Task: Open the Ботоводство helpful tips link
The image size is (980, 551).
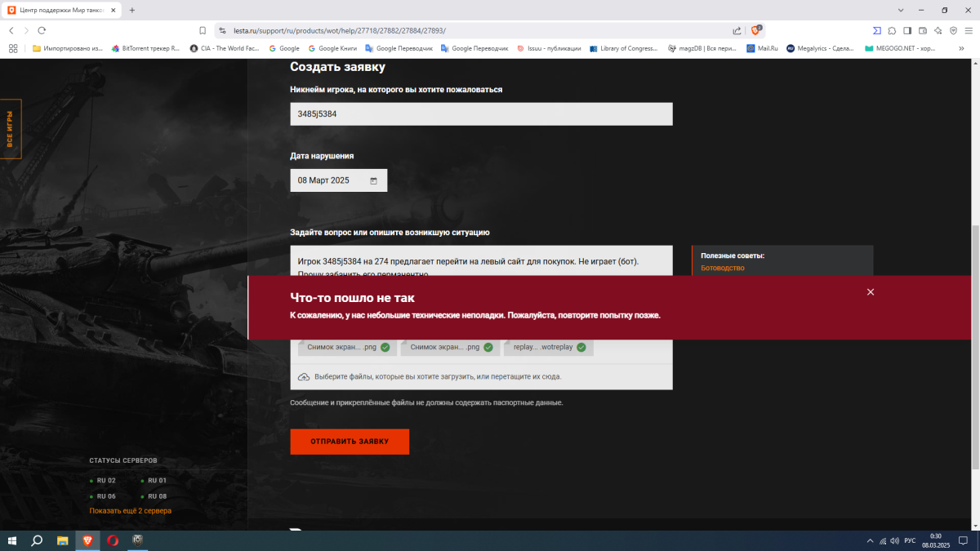Action: [x=723, y=268]
